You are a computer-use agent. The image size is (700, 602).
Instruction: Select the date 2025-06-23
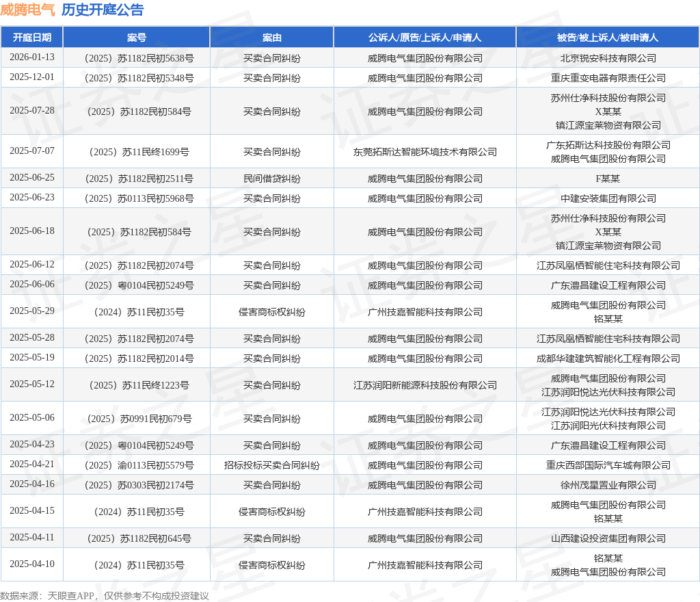click(x=32, y=197)
